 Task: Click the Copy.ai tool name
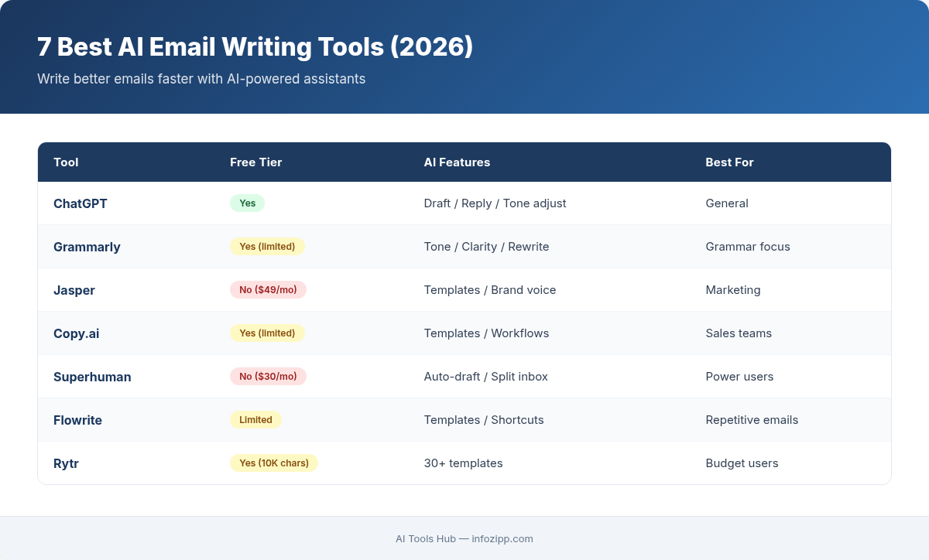(76, 333)
